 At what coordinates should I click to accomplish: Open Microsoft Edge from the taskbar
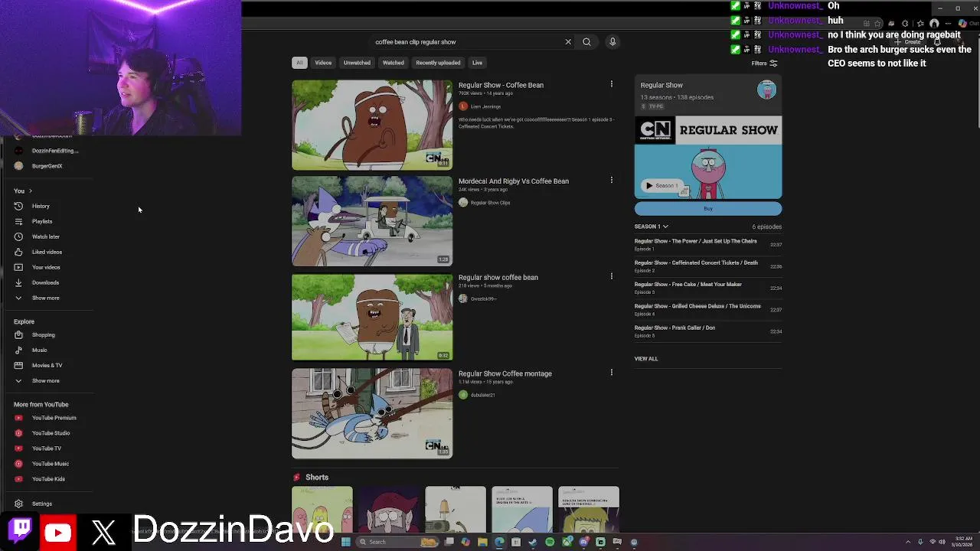point(499,542)
